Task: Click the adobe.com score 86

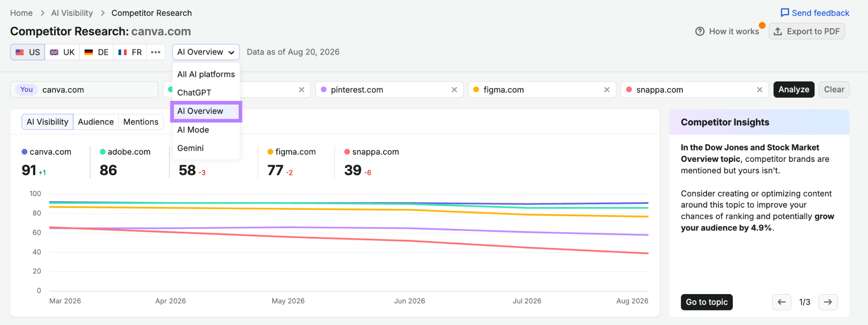Action: [108, 170]
